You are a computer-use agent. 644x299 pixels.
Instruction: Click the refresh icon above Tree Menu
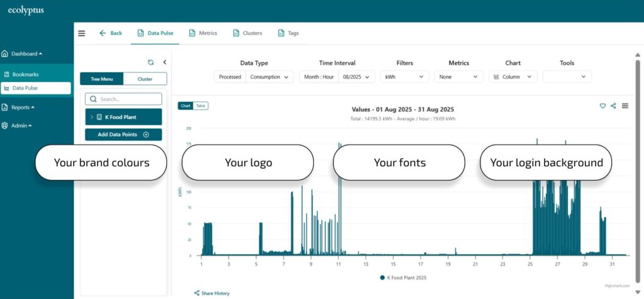click(151, 62)
